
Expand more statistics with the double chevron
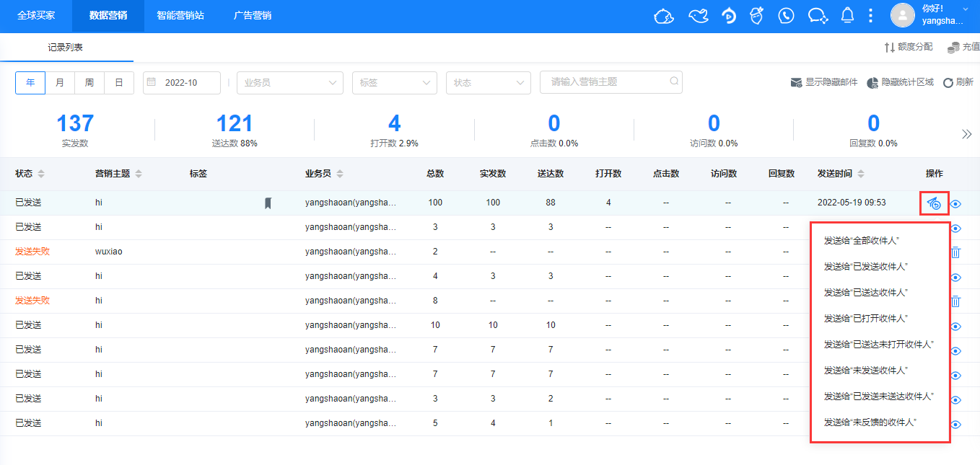point(966,134)
